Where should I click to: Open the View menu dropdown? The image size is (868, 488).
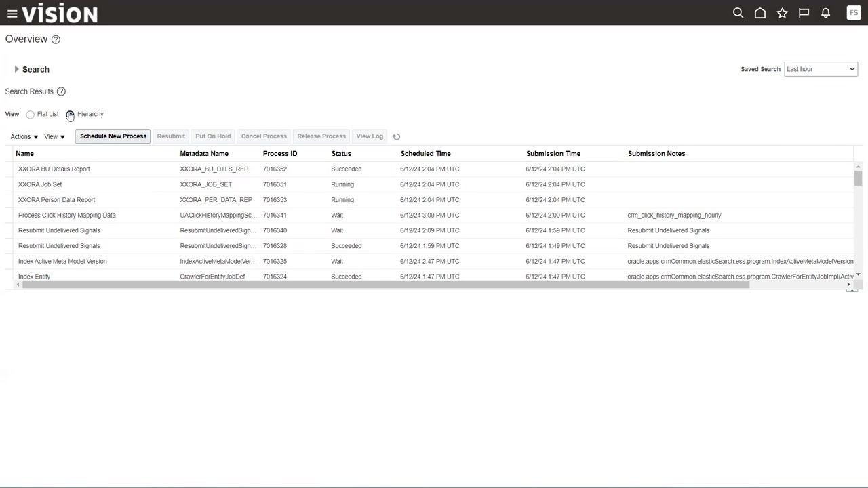(x=54, y=137)
